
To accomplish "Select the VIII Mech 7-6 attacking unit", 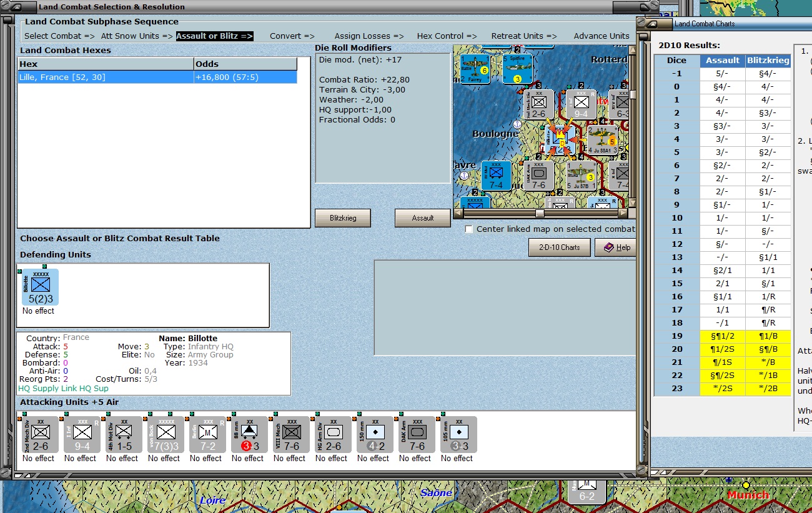I will (292, 434).
